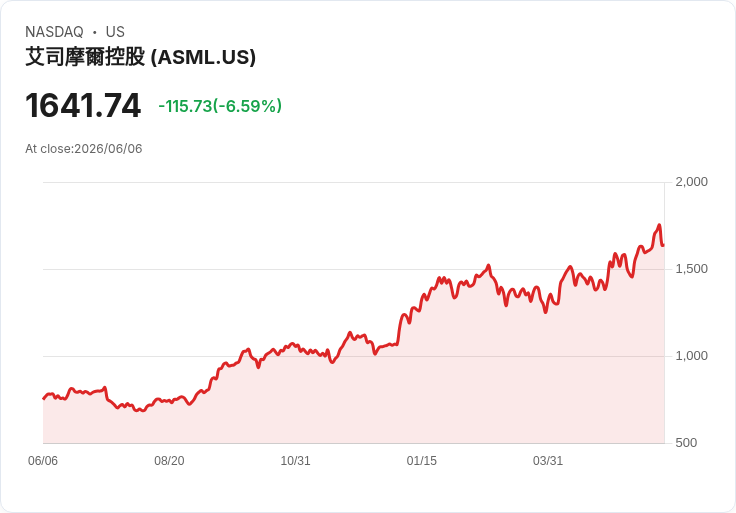The height and width of the screenshot is (513, 736).
Task: Click the 06/06 x-axis date label
Action: (43, 460)
